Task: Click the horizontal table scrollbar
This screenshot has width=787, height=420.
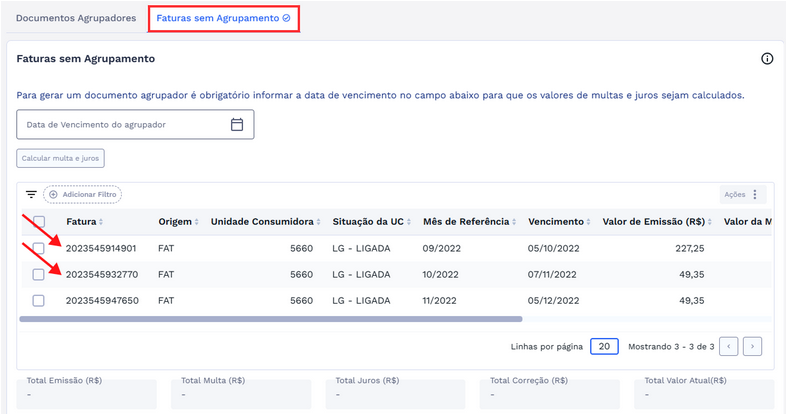Action: coord(270,319)
